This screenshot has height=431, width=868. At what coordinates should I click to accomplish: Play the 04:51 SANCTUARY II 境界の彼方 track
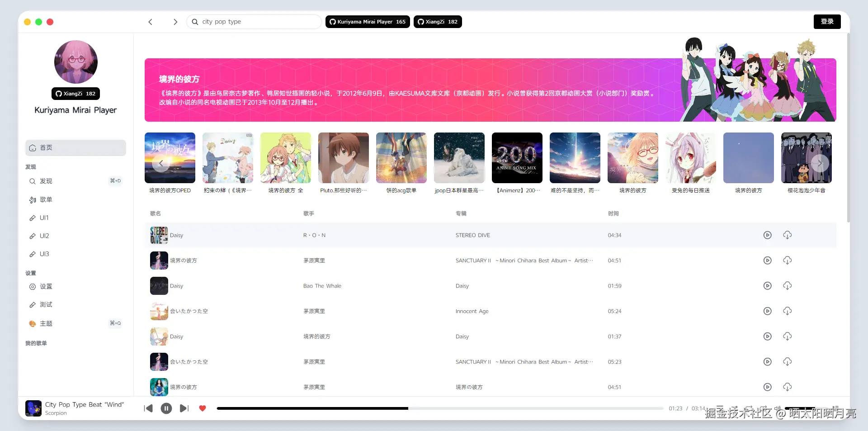click(x=767, y=260)
